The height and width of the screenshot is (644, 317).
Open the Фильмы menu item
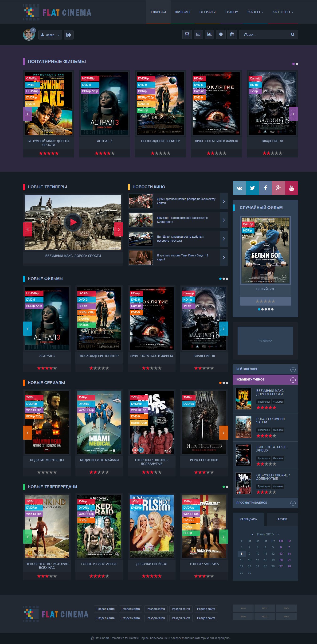(183, 12)
